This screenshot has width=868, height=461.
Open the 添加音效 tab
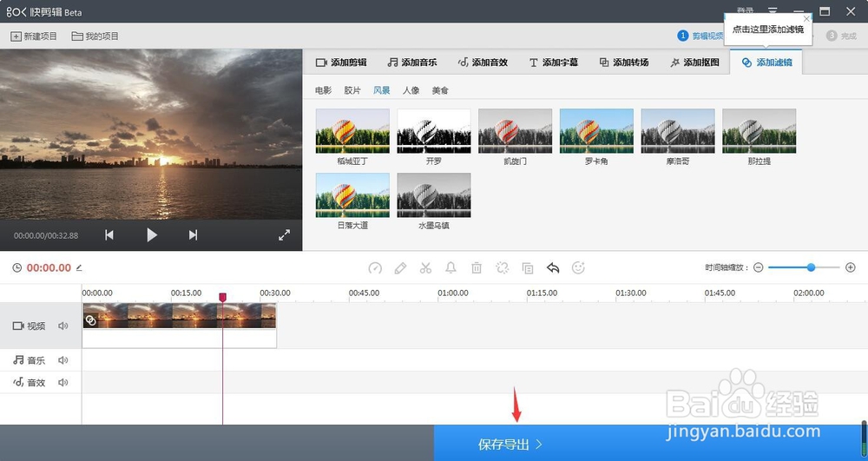(x=483, y=63)
